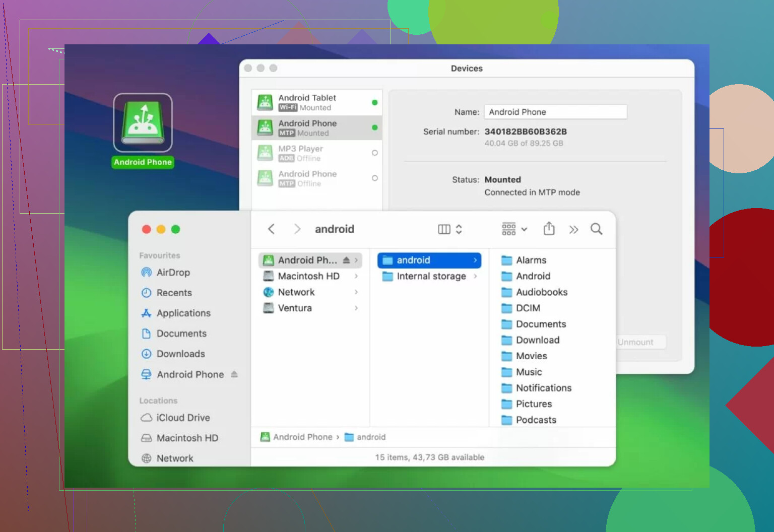Click the Android Tablet device icon

[x=265, y=102]
